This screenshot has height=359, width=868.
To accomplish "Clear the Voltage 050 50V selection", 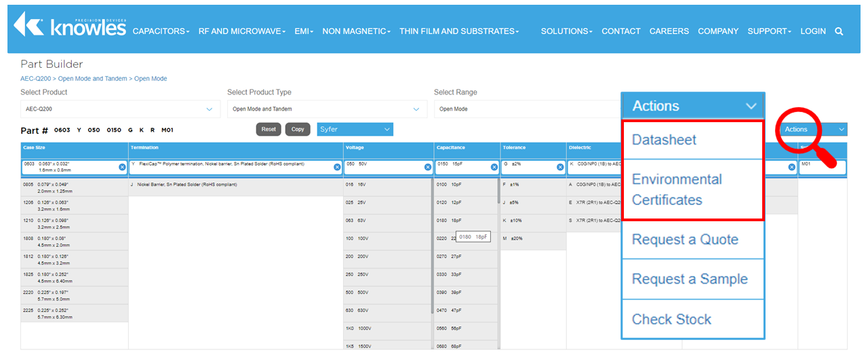I will tap(428, 167).
